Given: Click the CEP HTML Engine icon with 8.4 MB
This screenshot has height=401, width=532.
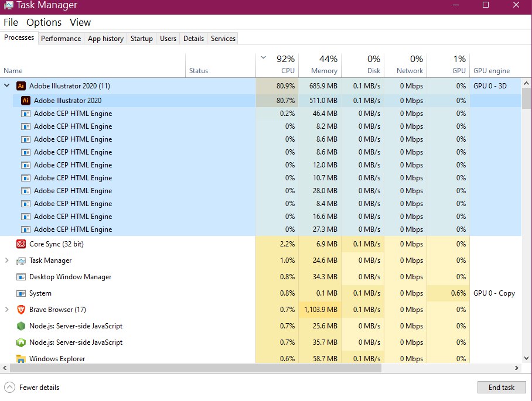Looking at the screenshot, I should (x=25, y=204).
